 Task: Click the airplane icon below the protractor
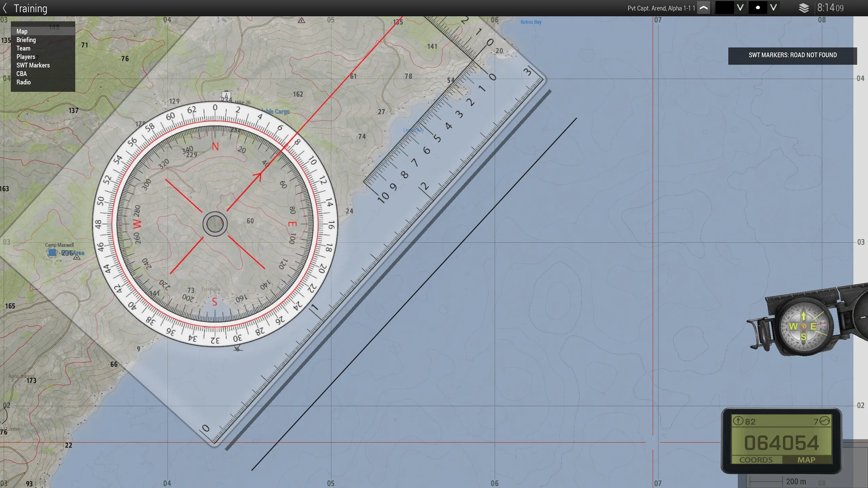[238, 348]
